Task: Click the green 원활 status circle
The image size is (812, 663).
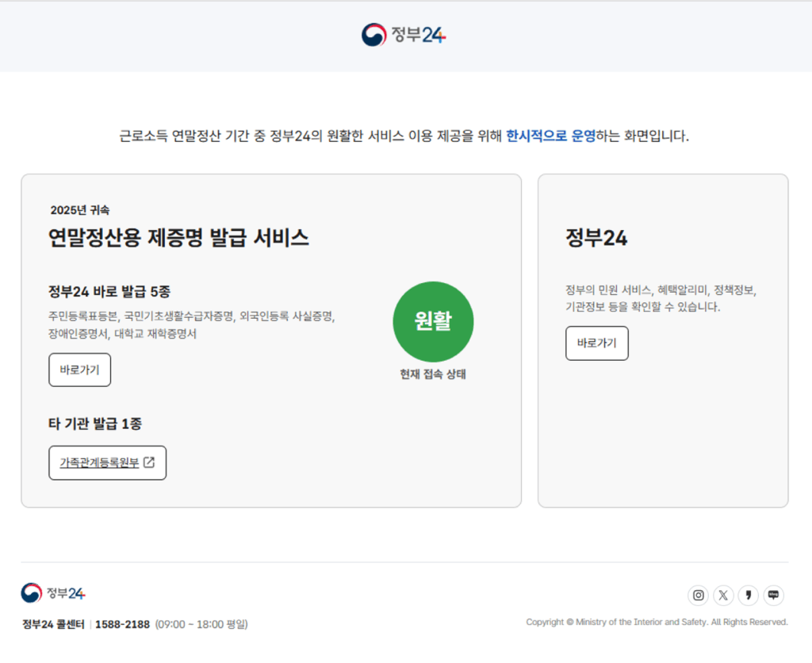Action: click(x=433, y=320)
